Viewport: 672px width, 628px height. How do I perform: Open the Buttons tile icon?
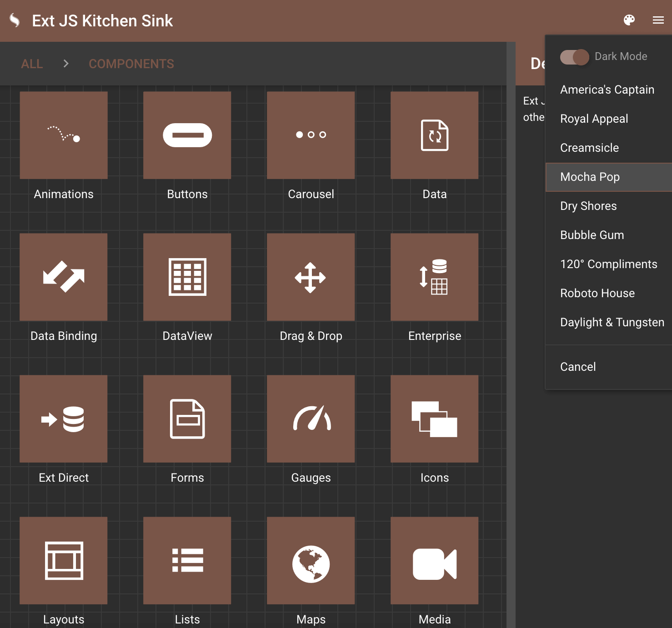tap(187, 135)
